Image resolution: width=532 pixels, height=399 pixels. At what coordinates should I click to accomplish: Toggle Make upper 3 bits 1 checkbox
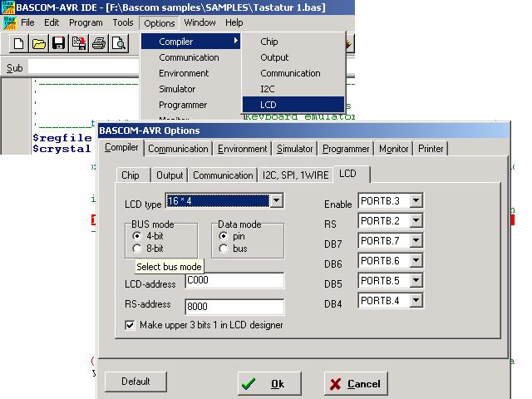tap(130, 325)
